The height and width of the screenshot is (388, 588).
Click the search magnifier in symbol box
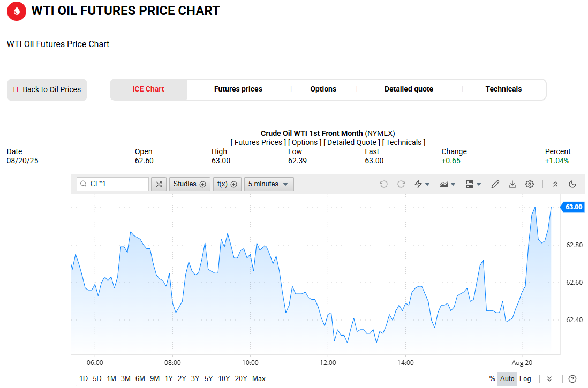coord(83,184)
